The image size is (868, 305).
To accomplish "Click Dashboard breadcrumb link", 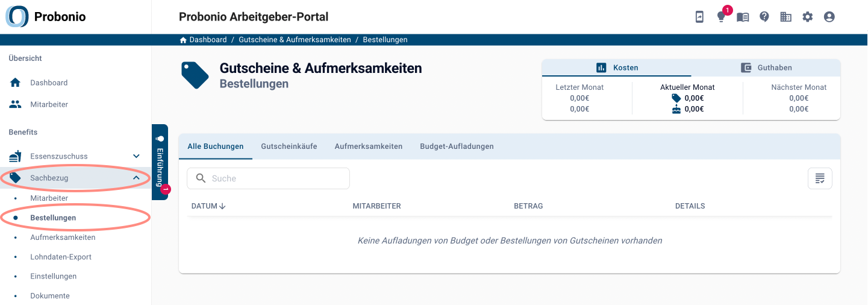I will click(x=208, y=40).
